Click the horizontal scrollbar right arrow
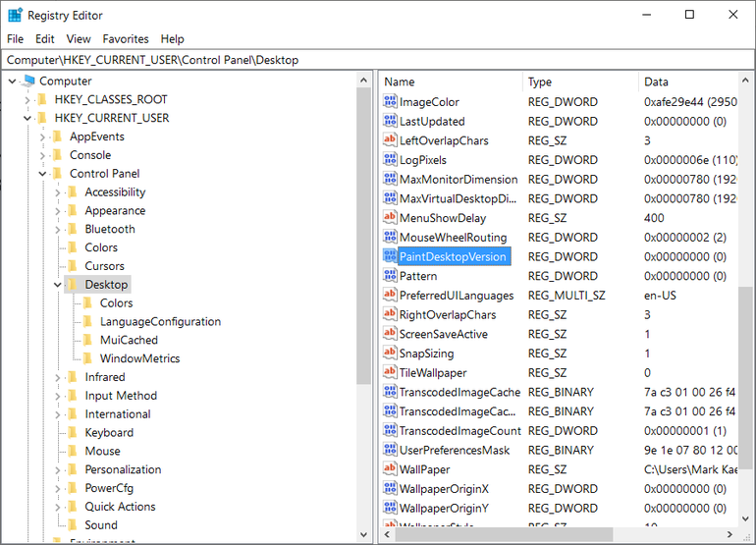The width and height of the screenshot is (756, 545). [729, 534]
